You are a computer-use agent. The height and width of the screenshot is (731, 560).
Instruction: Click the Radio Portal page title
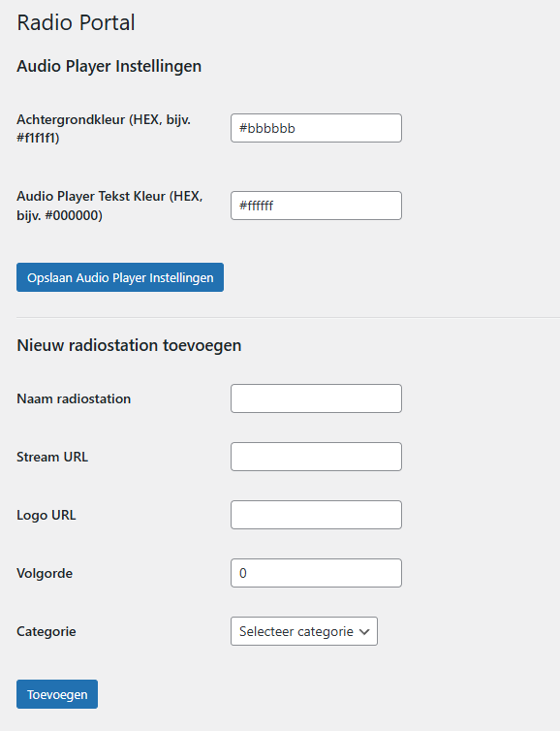click(76, 22)
